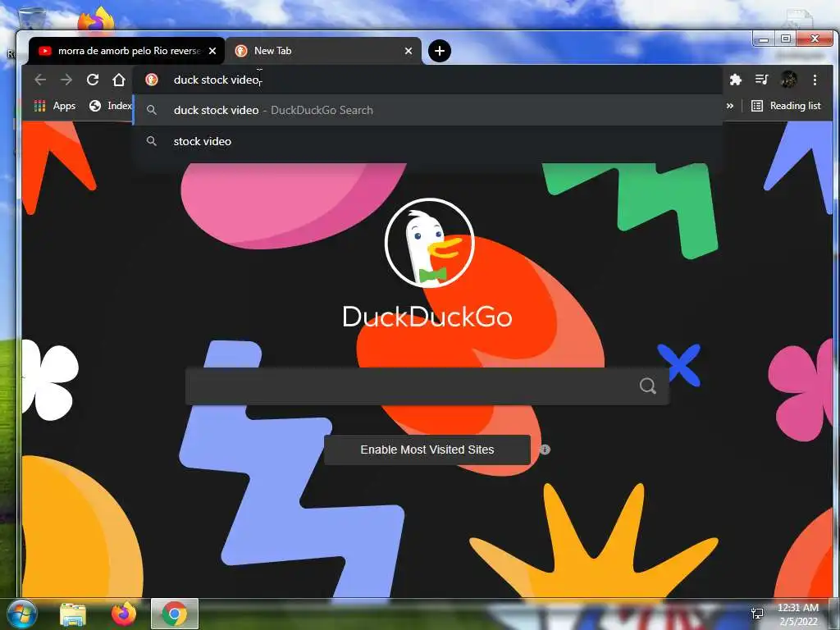Open the Index bookmark
840x630 pixels.
pyautogui.click(x=111, y=106)
